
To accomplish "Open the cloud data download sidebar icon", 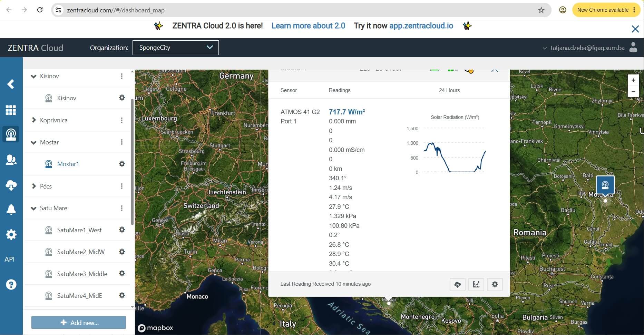I will [x=11, y=185].
